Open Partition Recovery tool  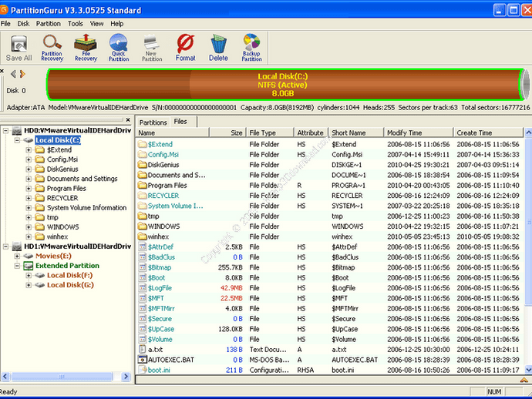(52, 48)
